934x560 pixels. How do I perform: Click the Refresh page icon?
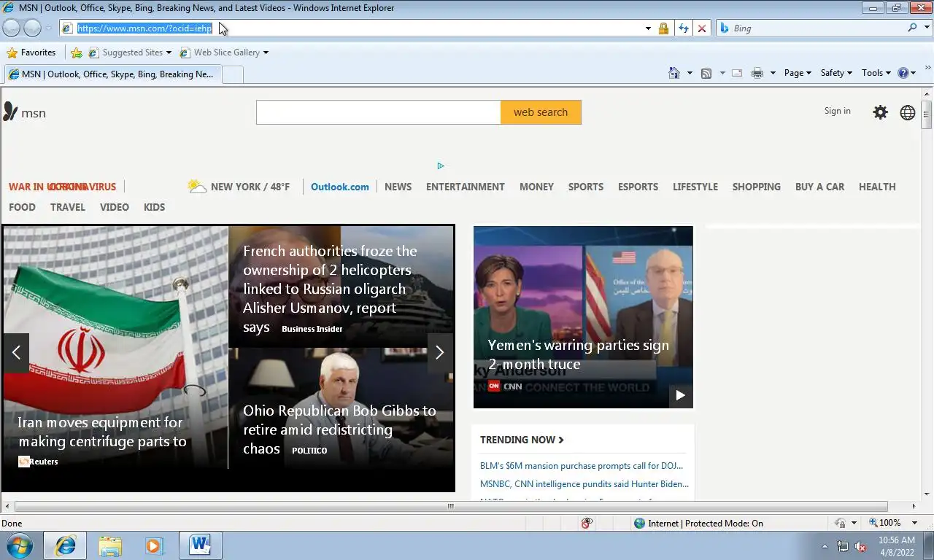[x=683, y=28]
